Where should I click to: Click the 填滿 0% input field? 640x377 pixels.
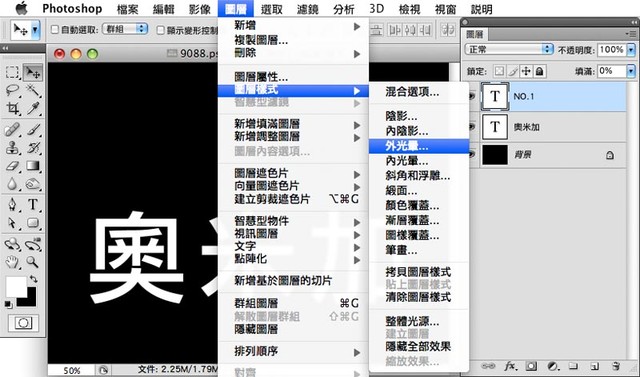click(611, 71)
